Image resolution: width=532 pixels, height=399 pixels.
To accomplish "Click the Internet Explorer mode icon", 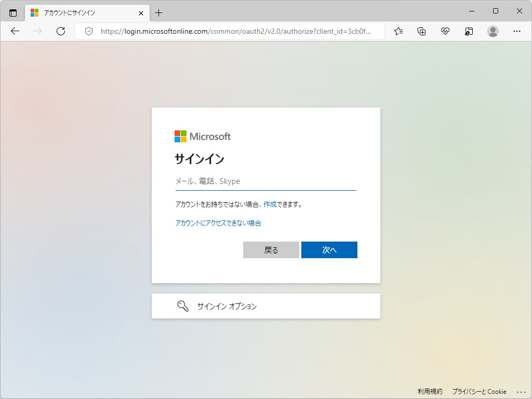I will tap(469, 31).
